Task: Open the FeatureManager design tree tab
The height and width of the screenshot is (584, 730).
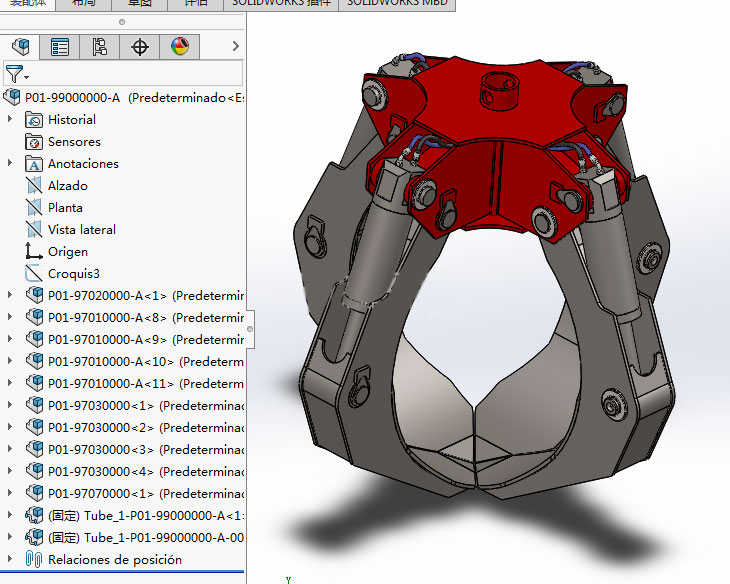Action: coord(20,47)
